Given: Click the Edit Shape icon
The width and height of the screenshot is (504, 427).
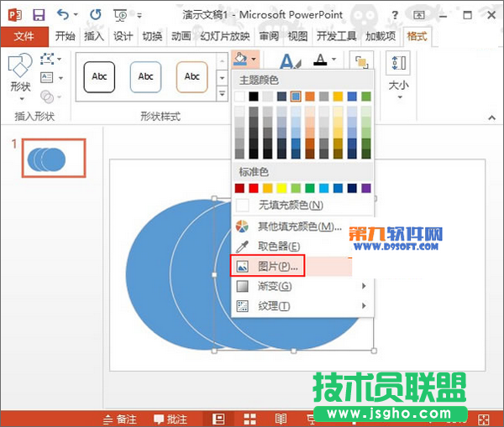Looking at the screenshot, I should 47,59.
